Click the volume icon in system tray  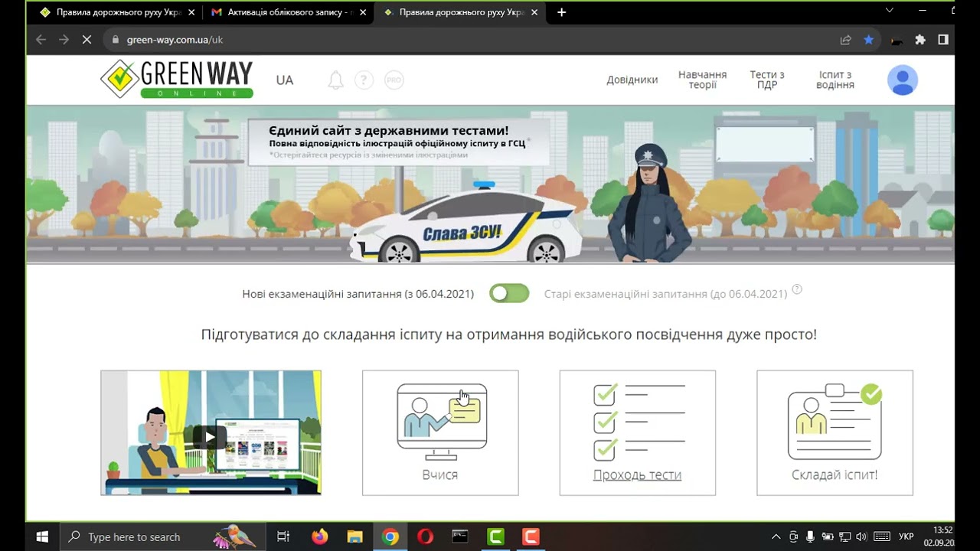point(861,536)
